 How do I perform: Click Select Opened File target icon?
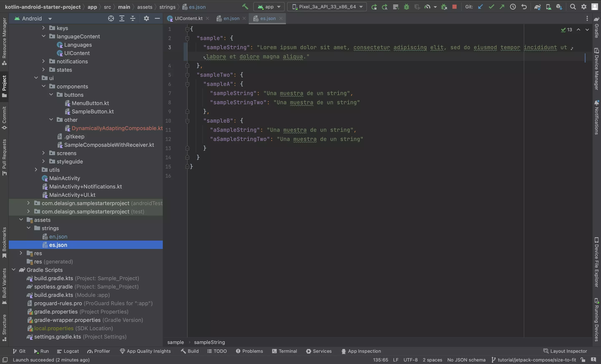(x=111, y=19)
